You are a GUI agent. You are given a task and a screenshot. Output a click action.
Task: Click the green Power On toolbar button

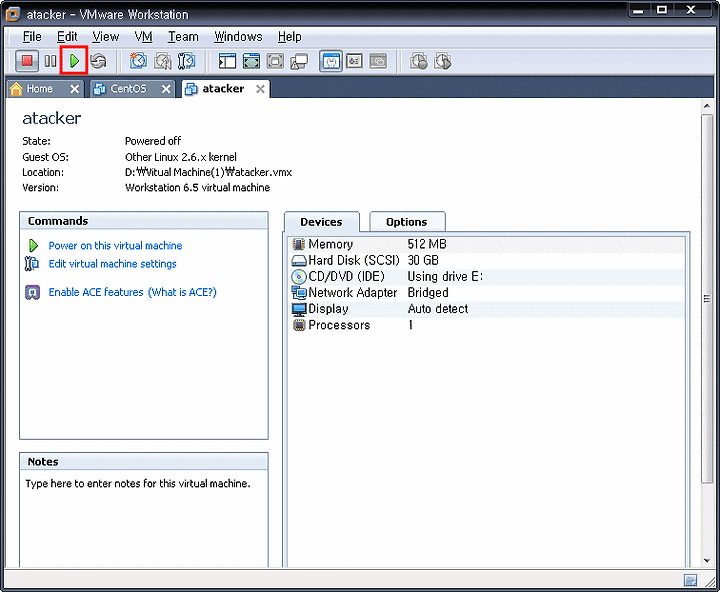coord(74,61)
